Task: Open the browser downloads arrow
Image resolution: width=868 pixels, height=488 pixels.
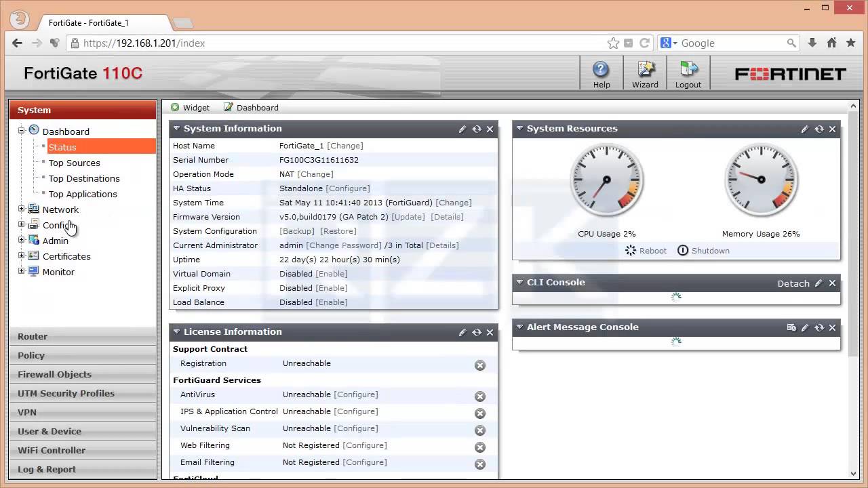Action: 812,43
